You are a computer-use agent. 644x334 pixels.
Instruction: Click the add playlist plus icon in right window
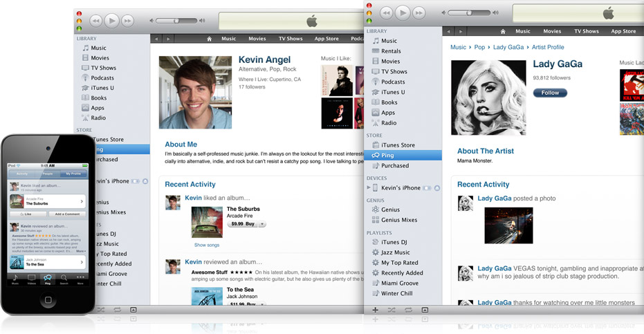point(375,310)
